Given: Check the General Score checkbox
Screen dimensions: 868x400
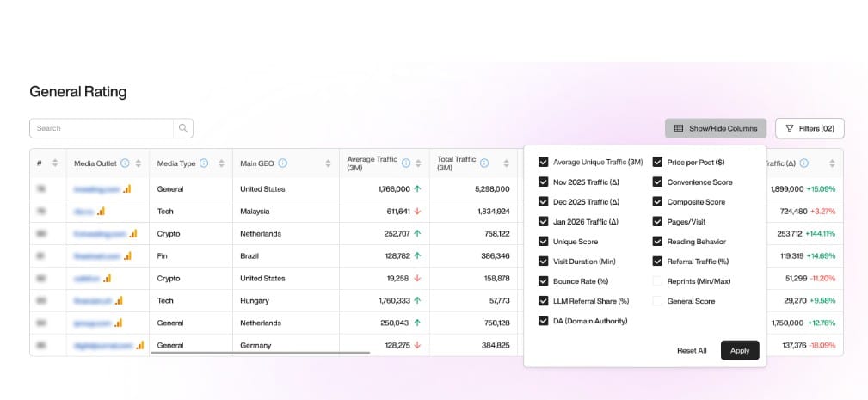Looking at the screenshot, I should tap(657, 301).
